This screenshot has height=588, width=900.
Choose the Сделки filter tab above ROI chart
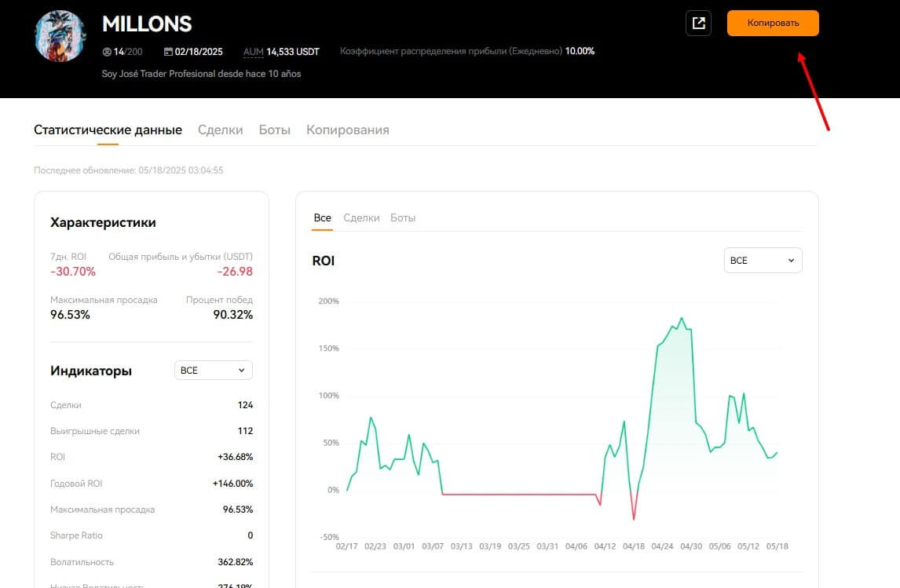(x=361, y=217)
